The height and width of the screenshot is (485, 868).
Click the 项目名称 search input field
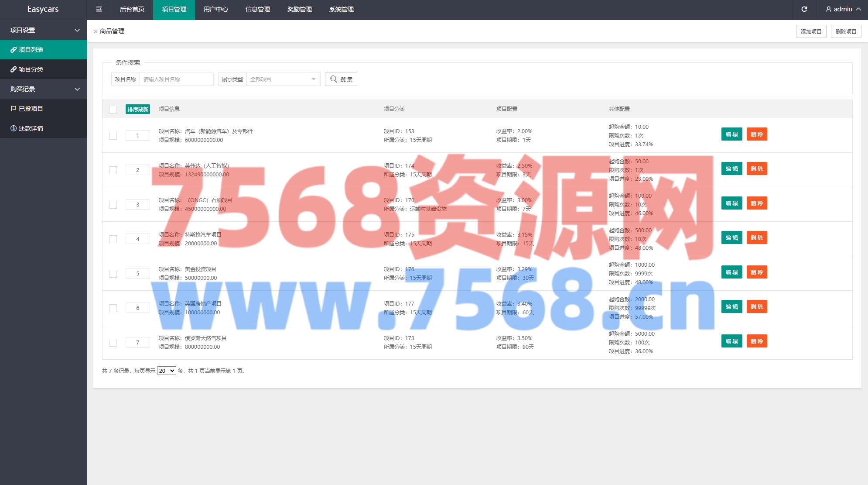click(x=176, y=79)
